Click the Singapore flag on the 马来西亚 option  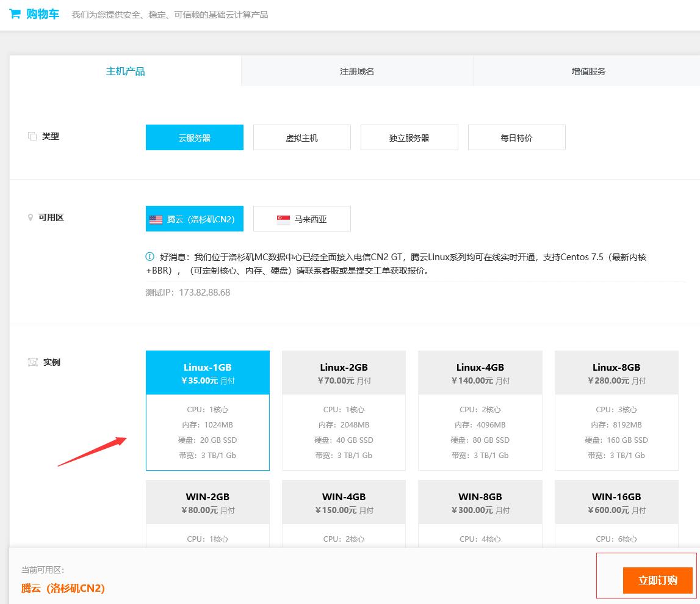pos(283,219)
